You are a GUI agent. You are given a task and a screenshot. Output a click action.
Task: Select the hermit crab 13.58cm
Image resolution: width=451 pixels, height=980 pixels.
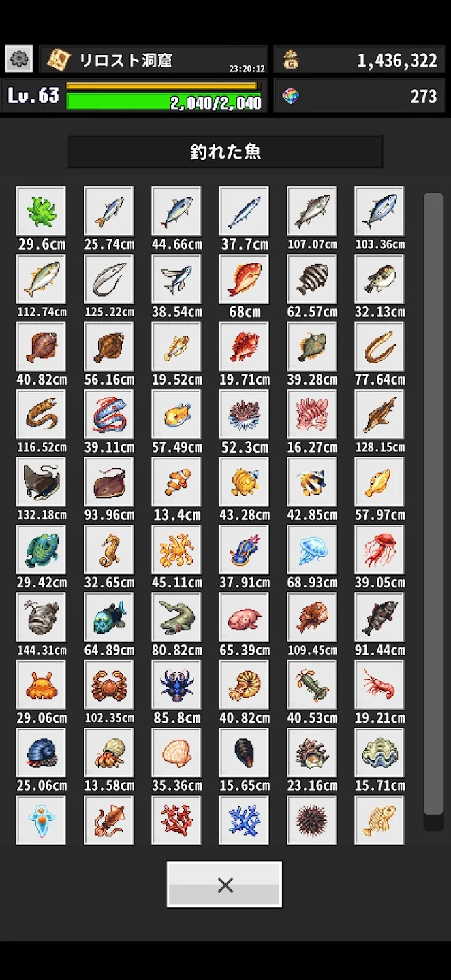coord(109,753)
